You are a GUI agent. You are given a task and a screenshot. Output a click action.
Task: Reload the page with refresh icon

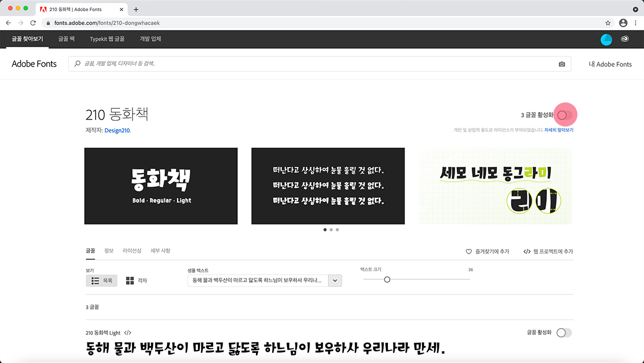(33, 23)
